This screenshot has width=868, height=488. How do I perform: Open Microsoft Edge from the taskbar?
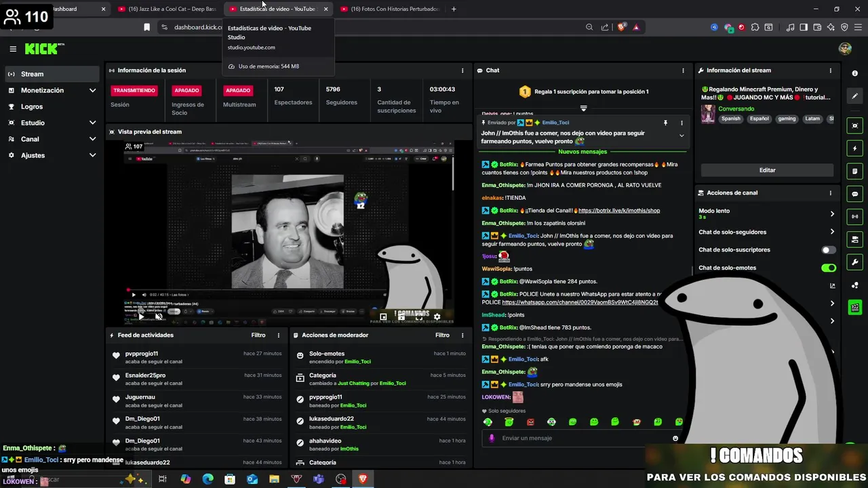coord(208,479)
